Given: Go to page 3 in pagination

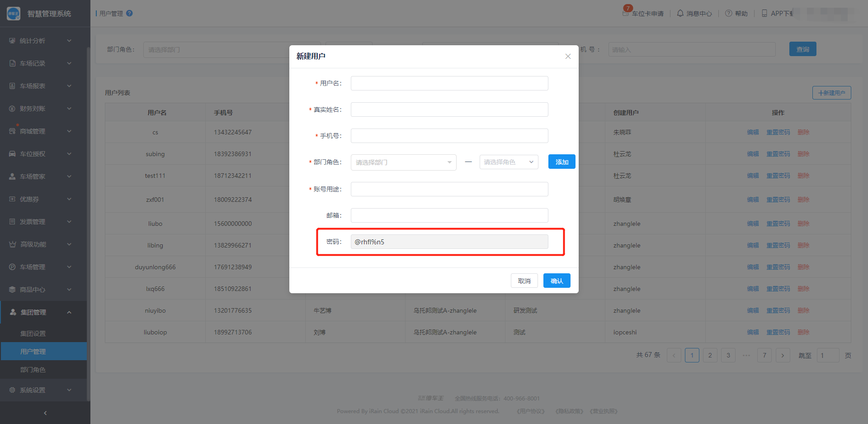Looking at the screenshot, I should (x=728, y=355).
